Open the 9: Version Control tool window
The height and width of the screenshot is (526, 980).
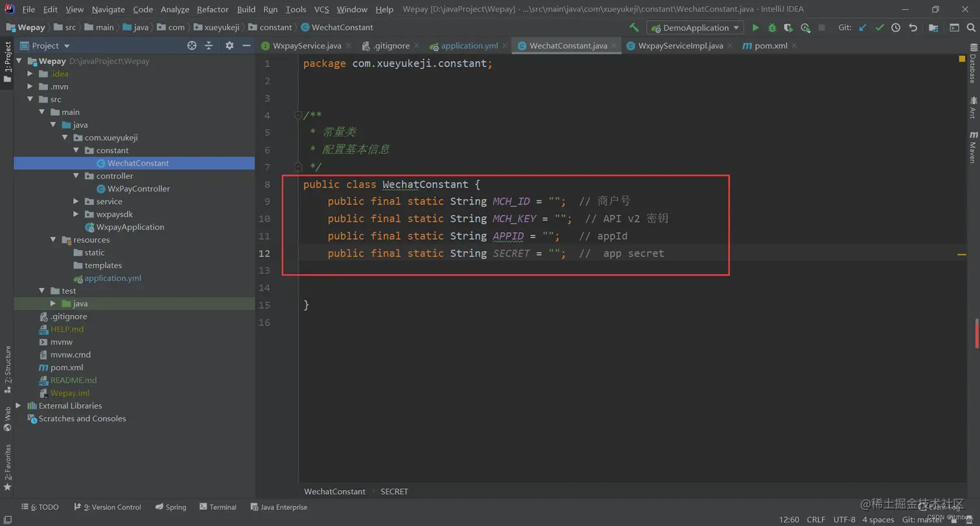107,507
